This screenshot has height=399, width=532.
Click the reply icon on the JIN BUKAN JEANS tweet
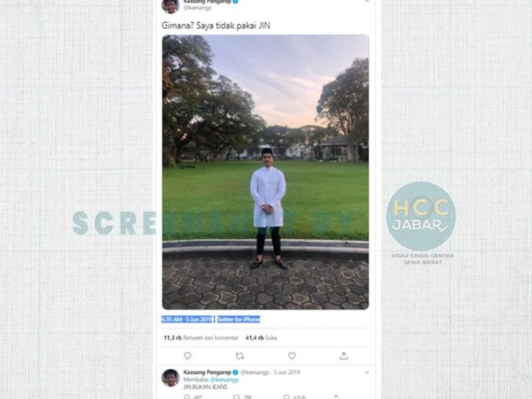click(187, 397)
